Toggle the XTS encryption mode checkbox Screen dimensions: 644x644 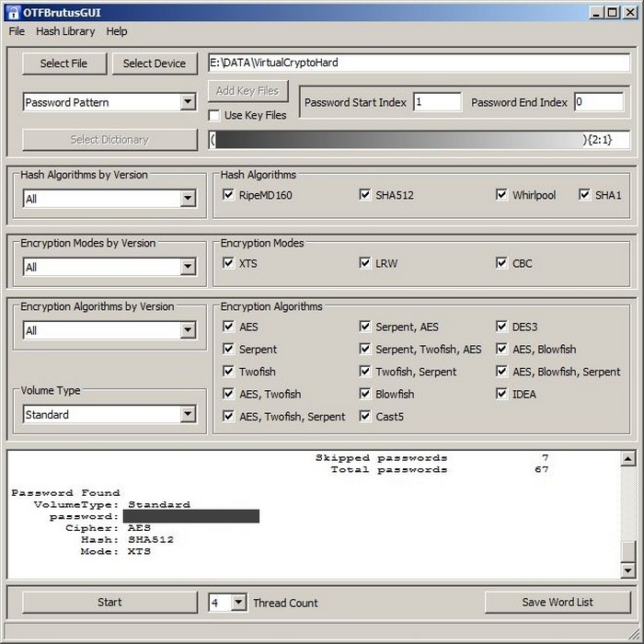pyautogui.click(x=229, y=263)
